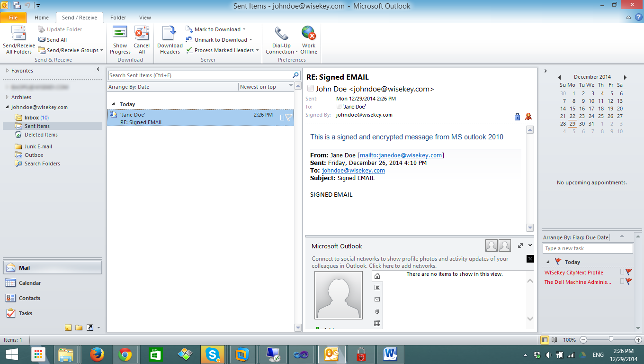Expand the People Pane size arrow

(520, 246)
